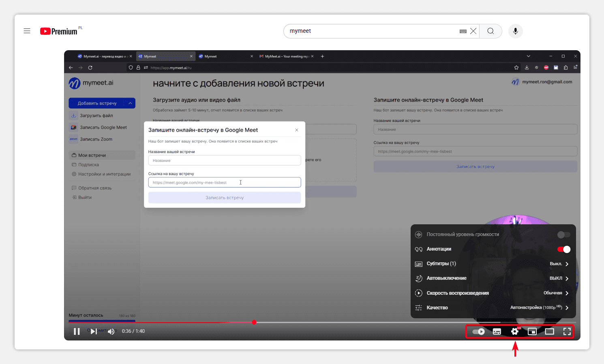
Task: Choose Загрузить файл in sidebar
Action: pos(96,116)
